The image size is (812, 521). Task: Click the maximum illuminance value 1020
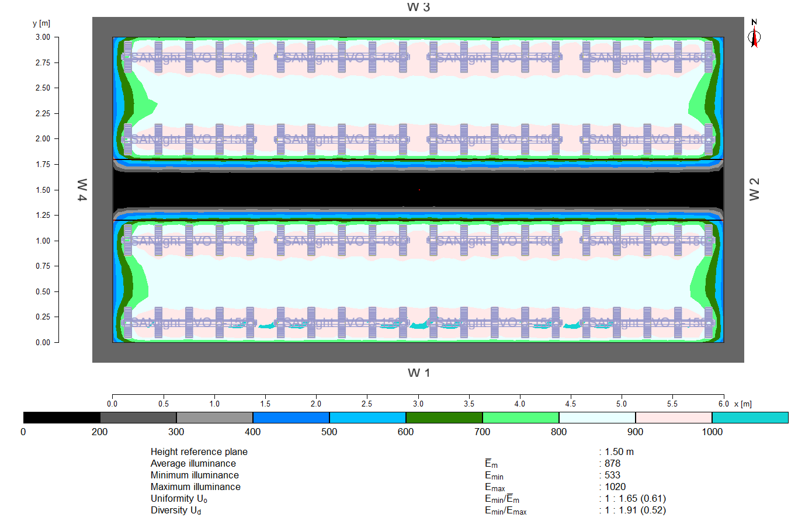point(615,487)
